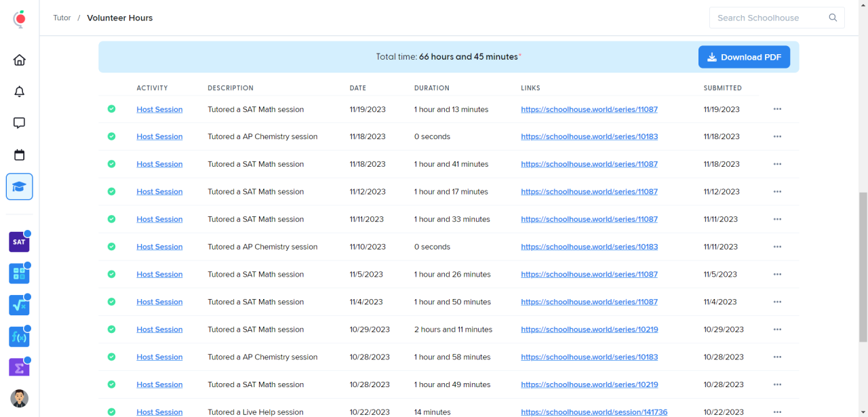Open more options for 10/29/2023 row
This screenshot has height=417, width=868.
[x=777, y=330]
